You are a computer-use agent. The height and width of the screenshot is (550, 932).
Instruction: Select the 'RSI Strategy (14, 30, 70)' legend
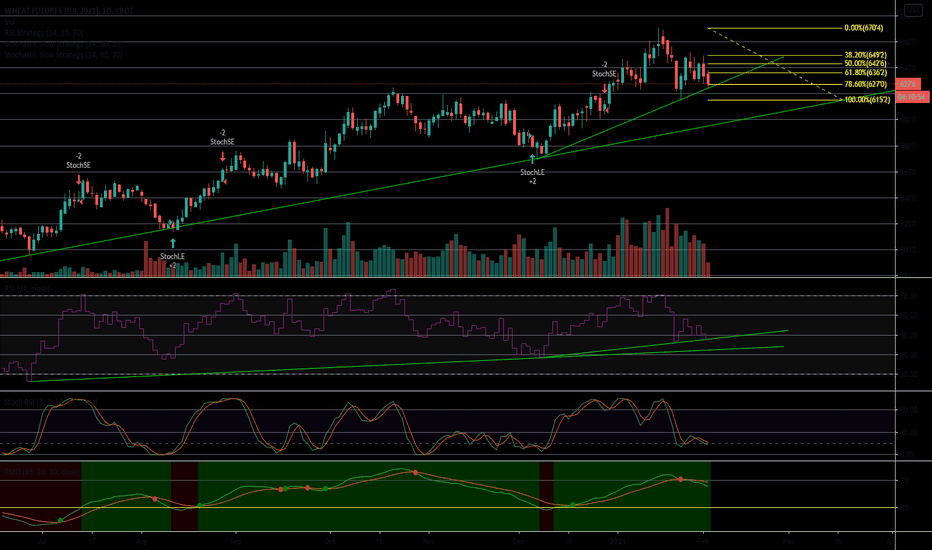click(x=44, y=33)
